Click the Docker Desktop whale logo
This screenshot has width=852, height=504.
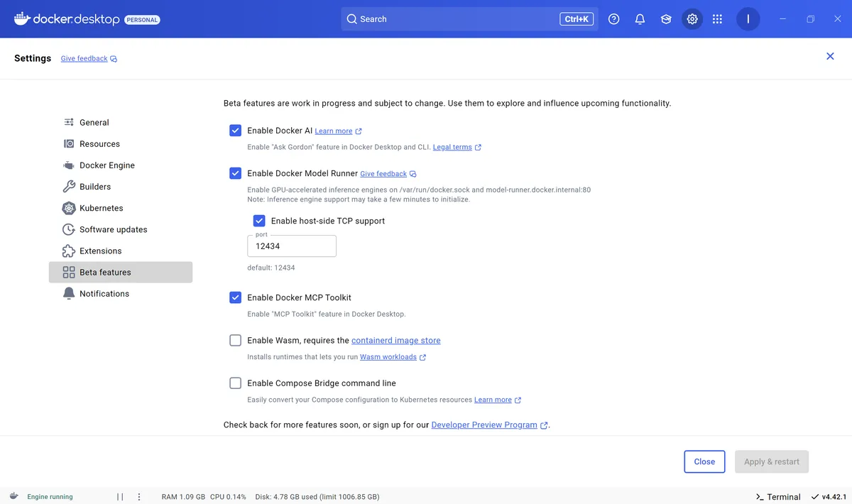(22, 18)
